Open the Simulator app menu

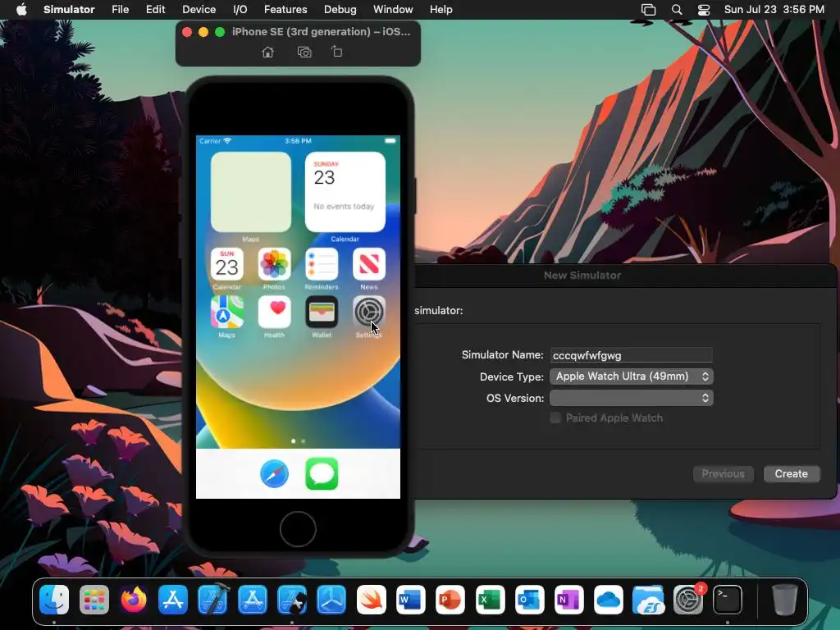(69, 10)
